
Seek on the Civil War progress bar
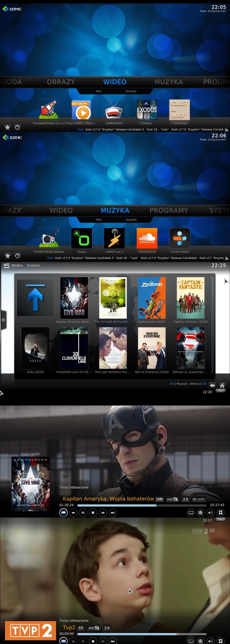142,505
